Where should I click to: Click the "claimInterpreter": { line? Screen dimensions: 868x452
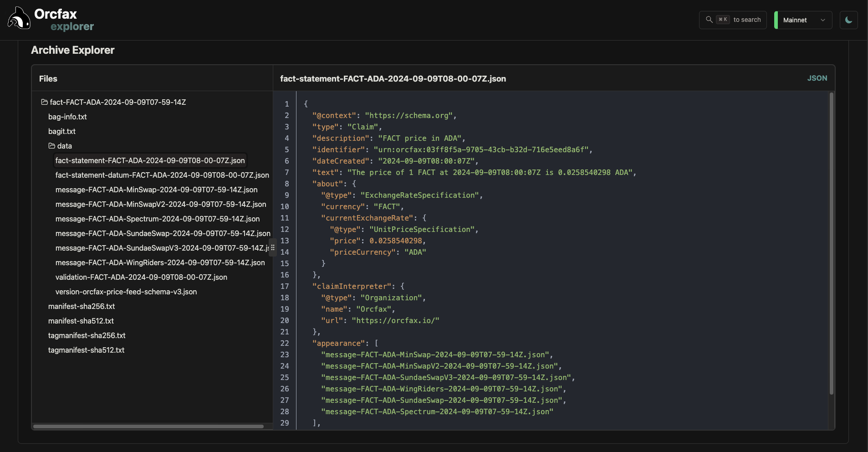point(358,286)
